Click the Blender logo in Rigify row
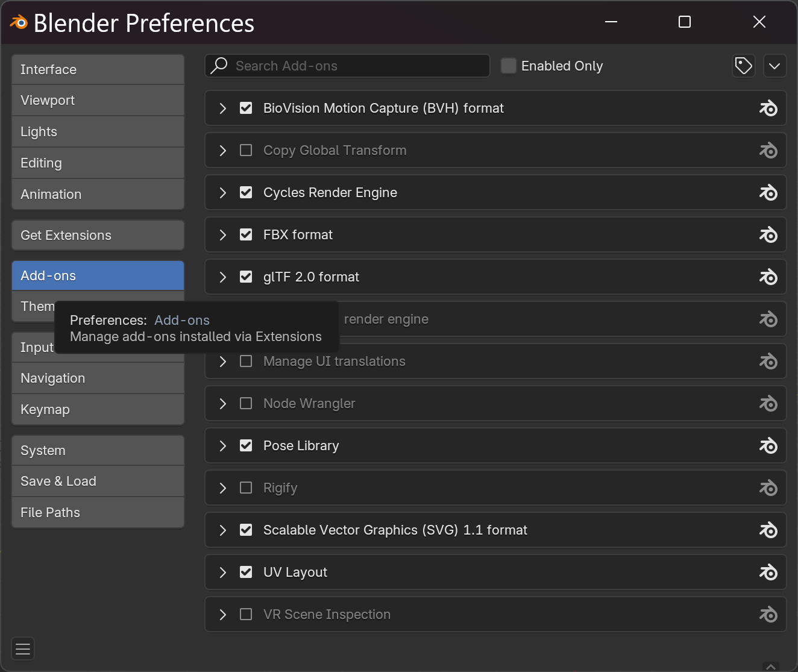The height and width of the screenshot is (672, 798). pyautogui.click(x=768, y=488)
